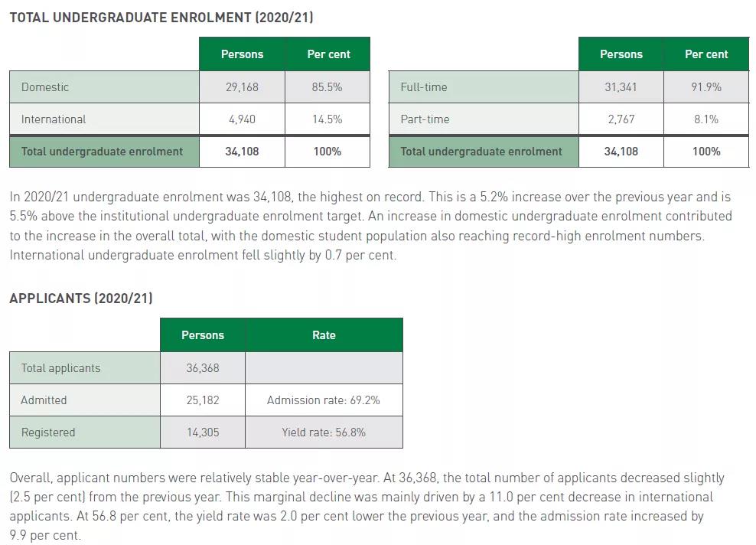The height and width of the screenshot is (545, 756).
Task: Select the Total applicants row label
Action: pyautogui.click(x=85, y=368)
